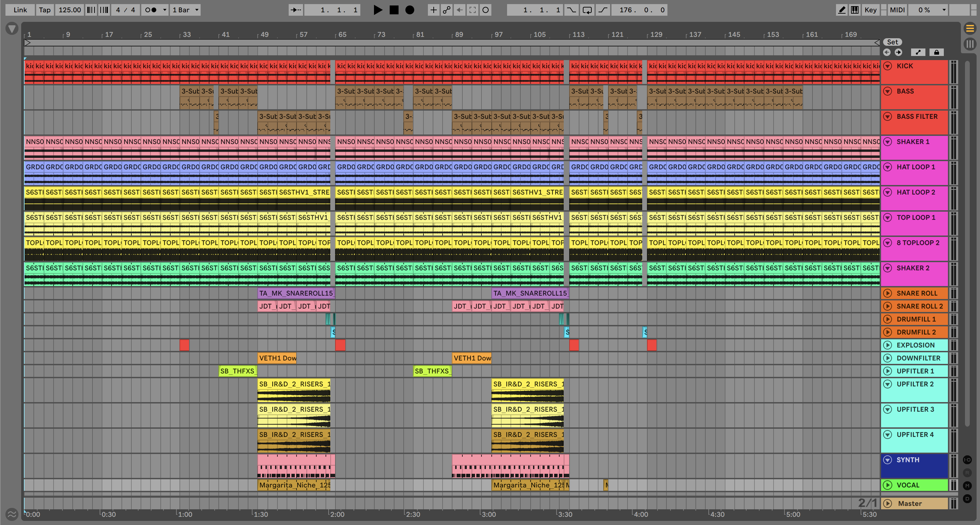This screenshot has height=525, width=980.
Task: Switch to Session View icon
Action: [970, 44]
